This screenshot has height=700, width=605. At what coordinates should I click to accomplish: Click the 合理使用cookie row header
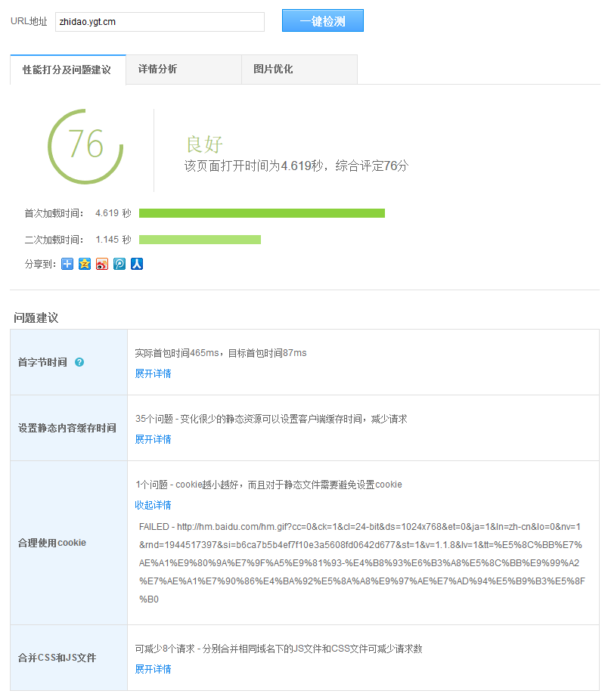click(52, 543)
